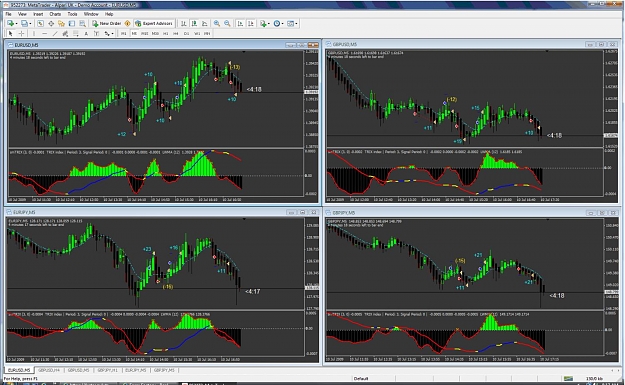Open the File menu
The height and width of the screenshot is (385, 625).
pos(8,14)
